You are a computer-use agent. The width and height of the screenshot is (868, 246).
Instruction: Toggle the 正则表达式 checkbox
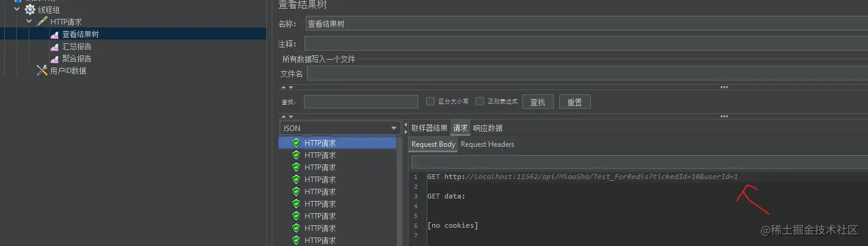[x=480, y=101]
